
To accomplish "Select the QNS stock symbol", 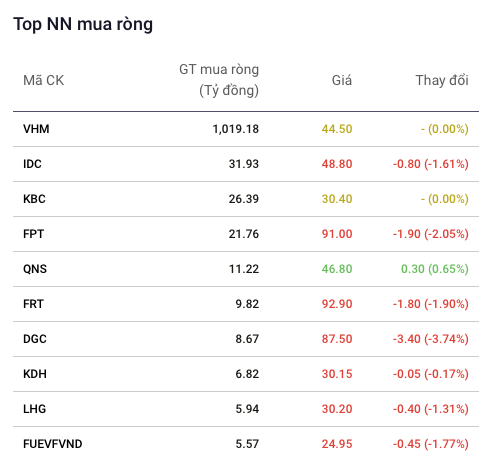I will 35,269.
